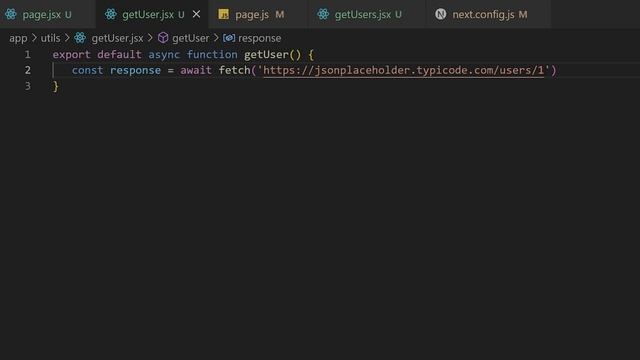Click line number 3 in gutter
This screenshot has width=640, height=360.
[27, 86]
